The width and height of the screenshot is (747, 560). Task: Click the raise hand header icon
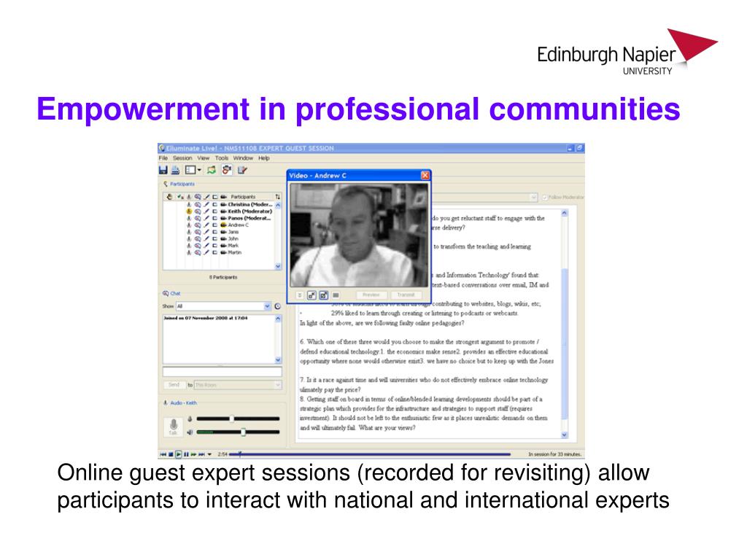pos(169,197)
